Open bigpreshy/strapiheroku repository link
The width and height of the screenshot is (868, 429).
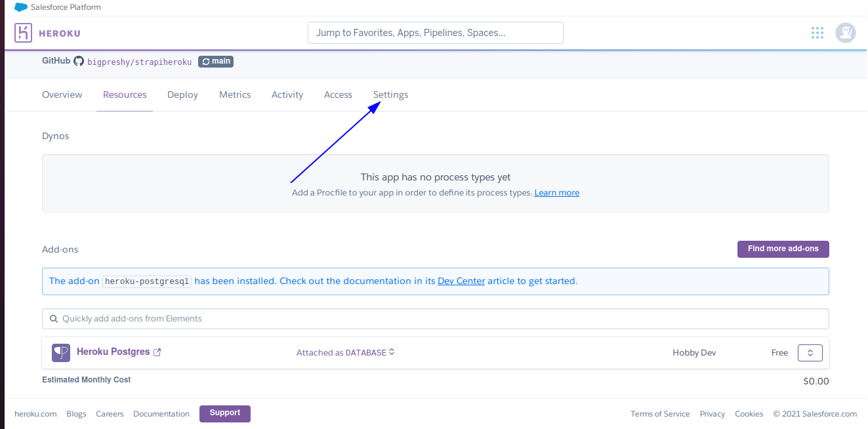[140, 62]
